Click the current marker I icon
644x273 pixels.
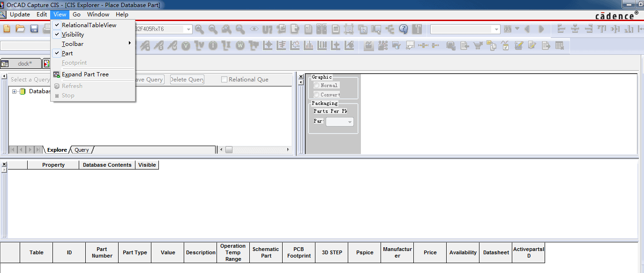point(213,45)
